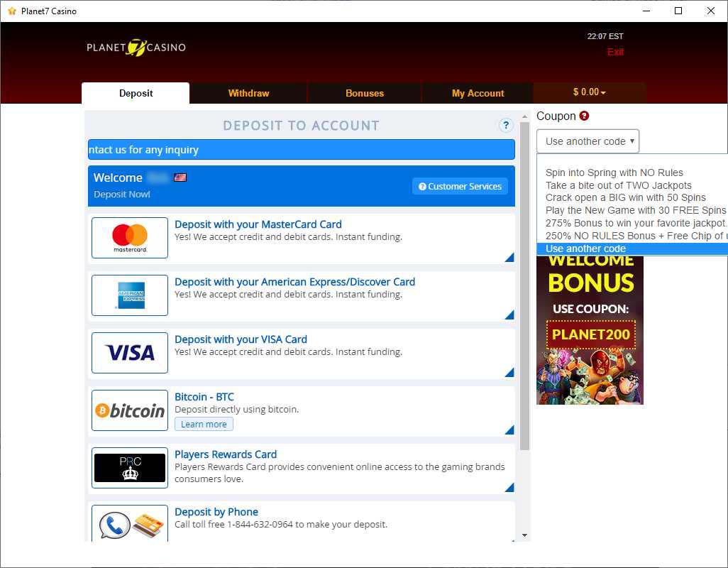Open the Coupon code dropdown
Viewport: 728px width, 568px height.
click(x=588, y=141)
